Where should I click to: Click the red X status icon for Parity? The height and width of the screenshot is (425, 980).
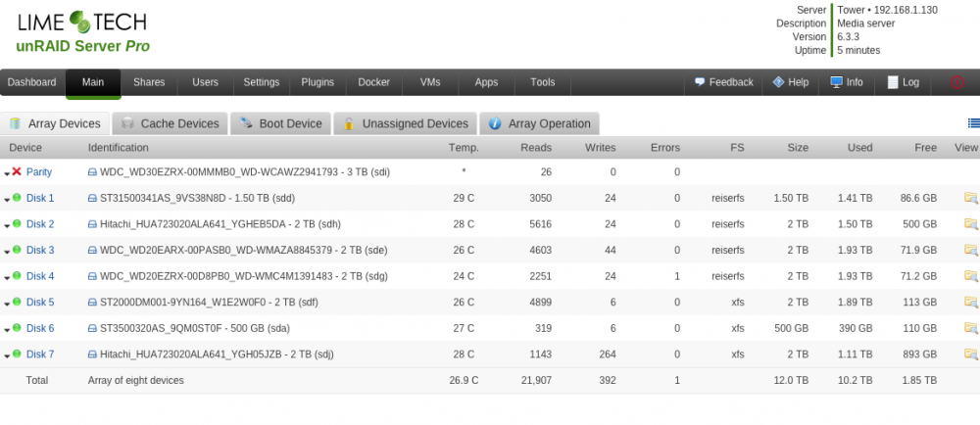tap(17, 171)
